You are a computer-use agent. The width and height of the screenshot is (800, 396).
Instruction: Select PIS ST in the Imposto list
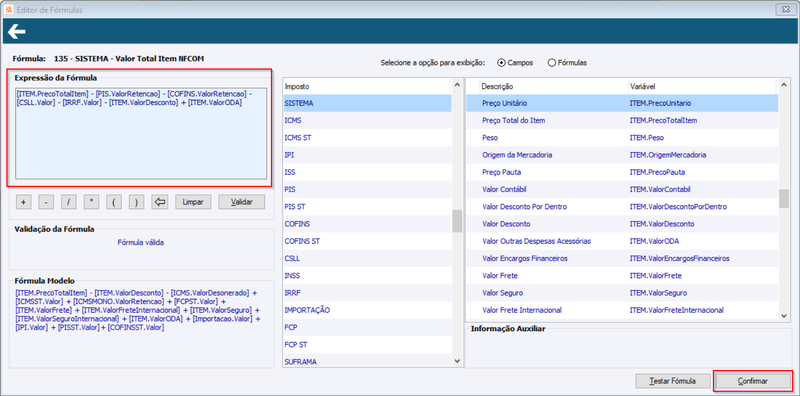(367, 207)
